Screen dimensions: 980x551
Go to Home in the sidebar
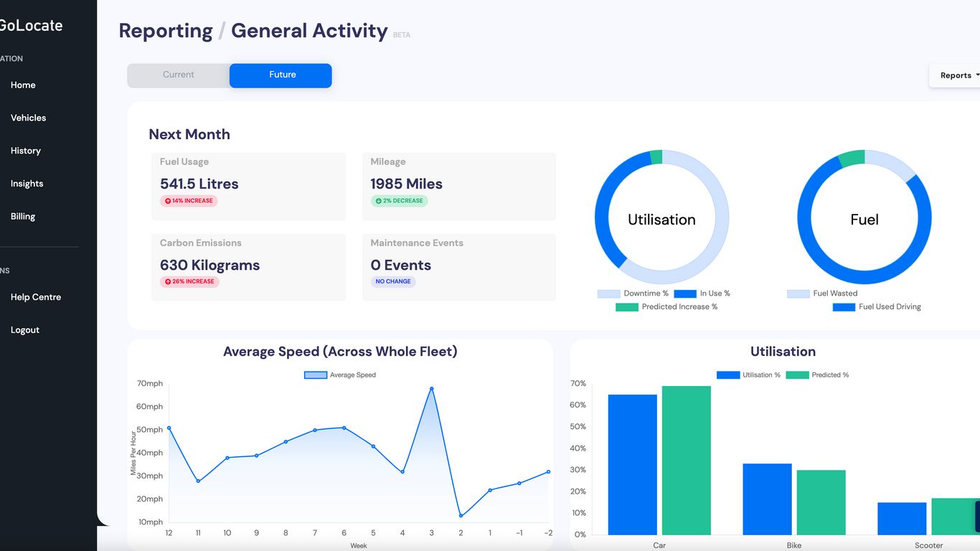pos(23,85)
